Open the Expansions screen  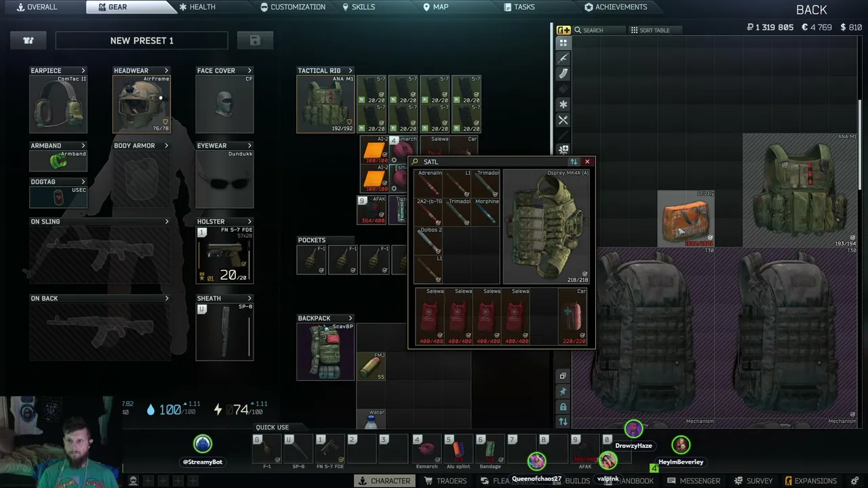(x=810, y=481)
